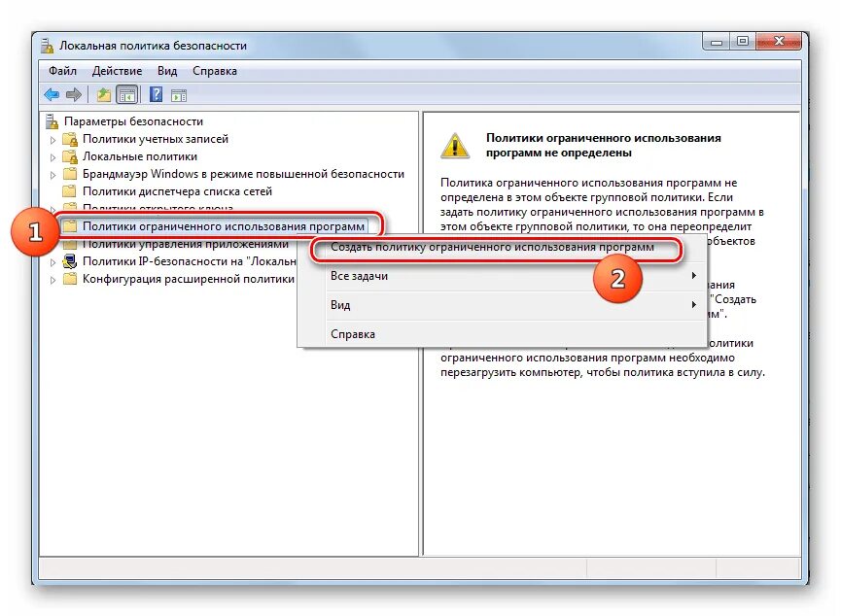The height and width of the screenshot is (616, 841).
Task: Click heading Политики ограниченного использования программ не определены
Action: [604, 146]
